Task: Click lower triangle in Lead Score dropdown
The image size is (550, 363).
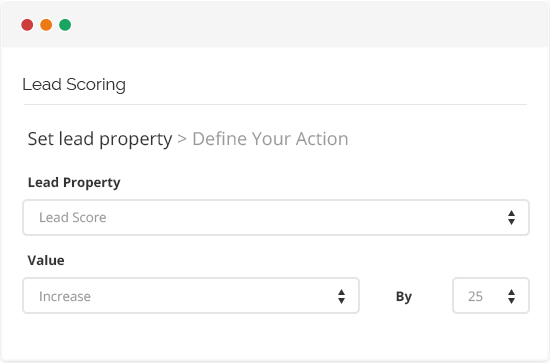Action: pyautogui.click(x=511, y=222)
